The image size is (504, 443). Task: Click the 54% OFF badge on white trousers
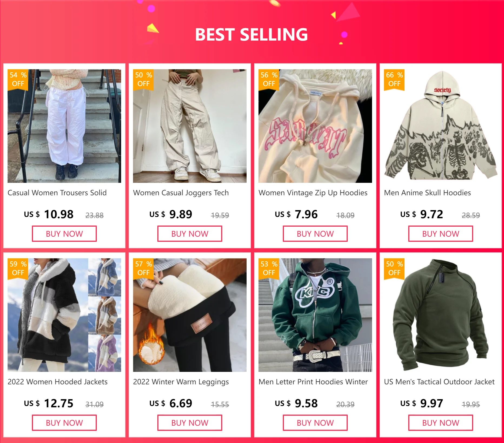18,80
